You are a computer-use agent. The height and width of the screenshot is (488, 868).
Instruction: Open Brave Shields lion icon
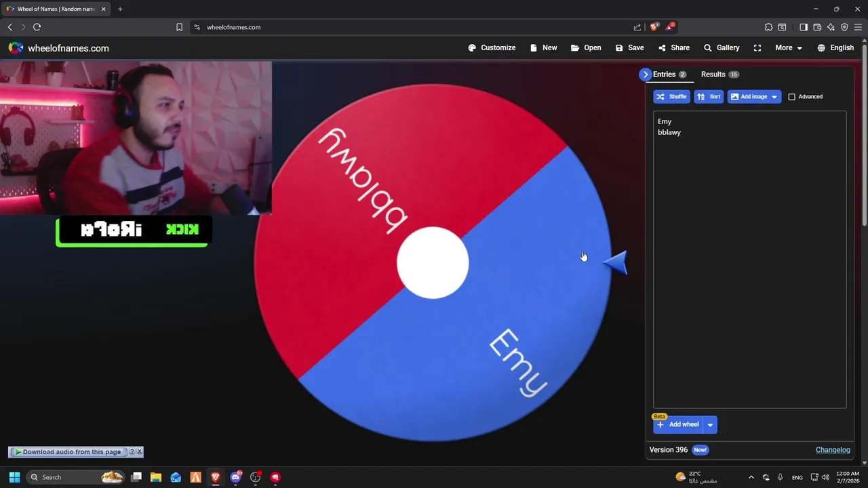pyautogui.click(x=654, y=27)
